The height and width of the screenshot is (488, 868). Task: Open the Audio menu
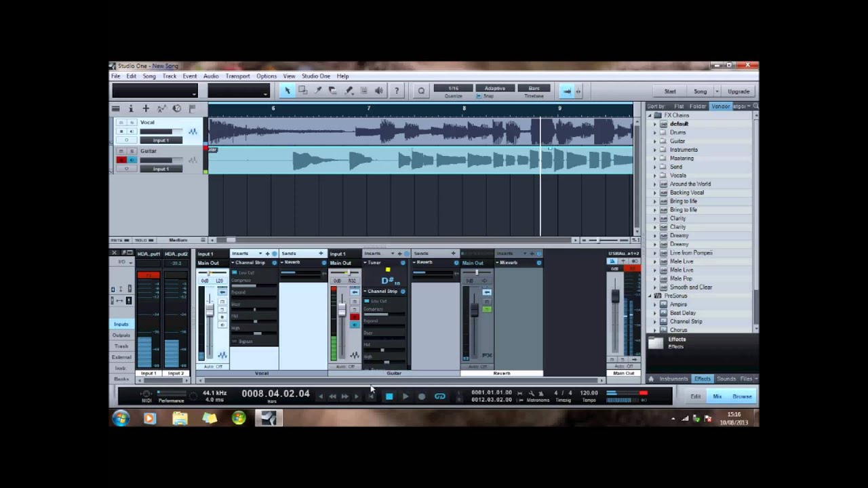pos(211,77)
